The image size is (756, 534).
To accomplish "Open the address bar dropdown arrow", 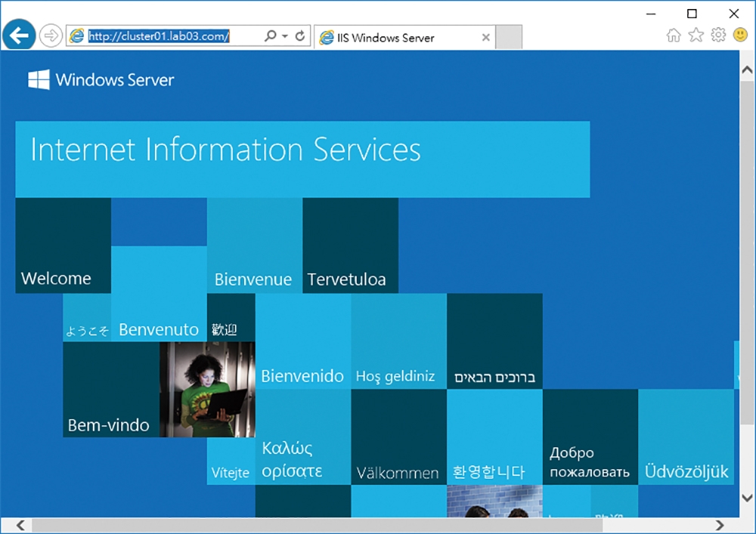I will [285, 36].
